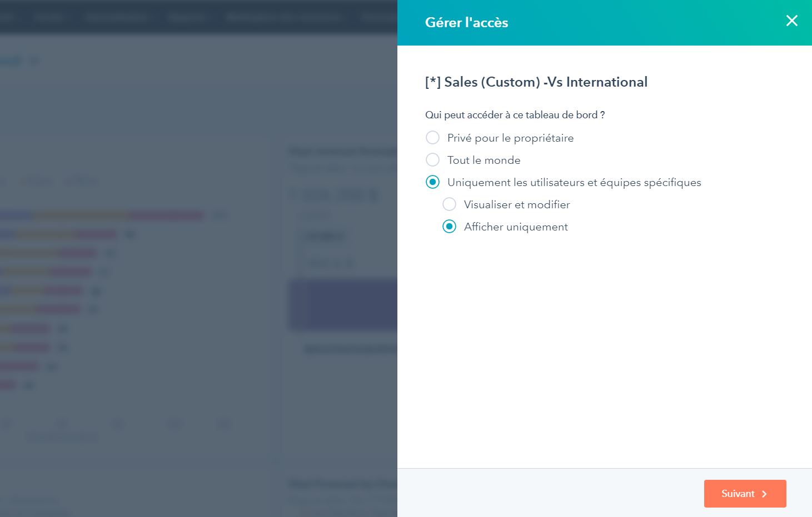Image resolution: width=812 pixels, height=517 pixels.
Task: Enable the Visualiser et modifier radio option
Action: 449,204
